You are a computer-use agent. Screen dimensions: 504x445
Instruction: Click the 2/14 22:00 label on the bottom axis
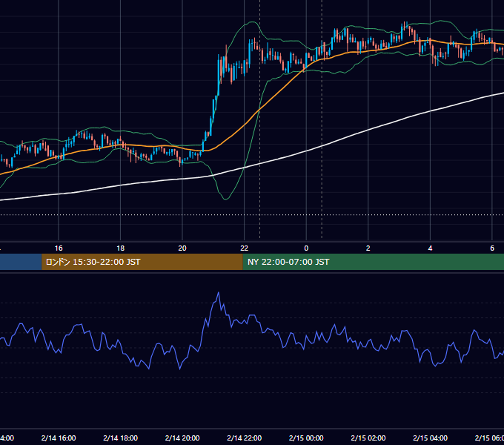pos(245,438)
